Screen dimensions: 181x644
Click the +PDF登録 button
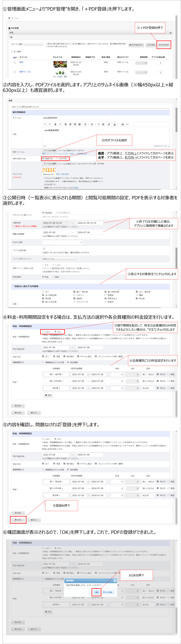164,45
